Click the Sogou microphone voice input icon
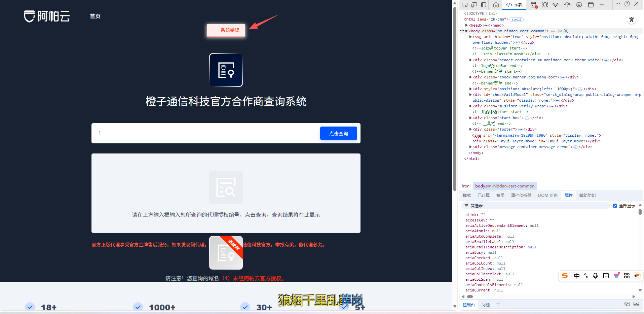Image resolution: width=644 pixels, height=314 pixels. 595,276
